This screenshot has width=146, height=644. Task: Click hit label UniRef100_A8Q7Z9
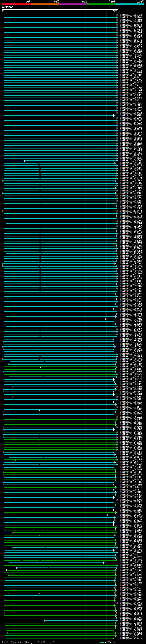(131, 374)
